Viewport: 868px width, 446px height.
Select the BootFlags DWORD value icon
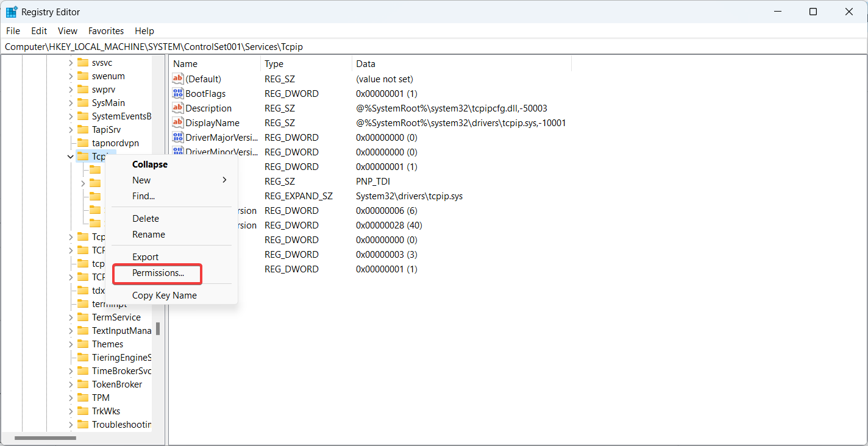tap(178, 93)
